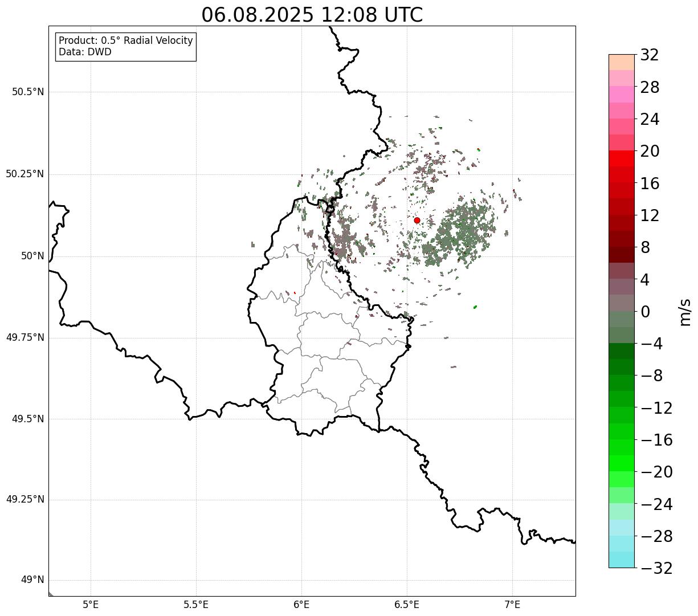
Task: Click the colorbar tick label 32
Action: click(x=650, y=55)
